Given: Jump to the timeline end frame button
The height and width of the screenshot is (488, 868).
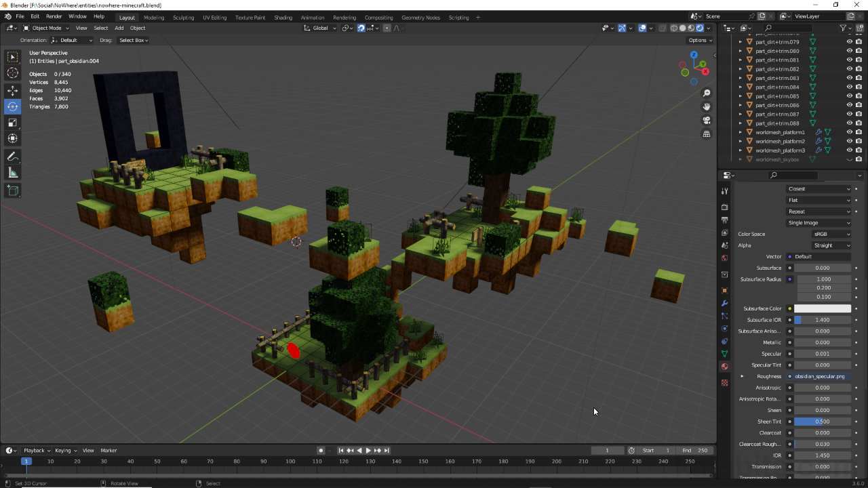Looking at the screenshot, I should (387, 450).
